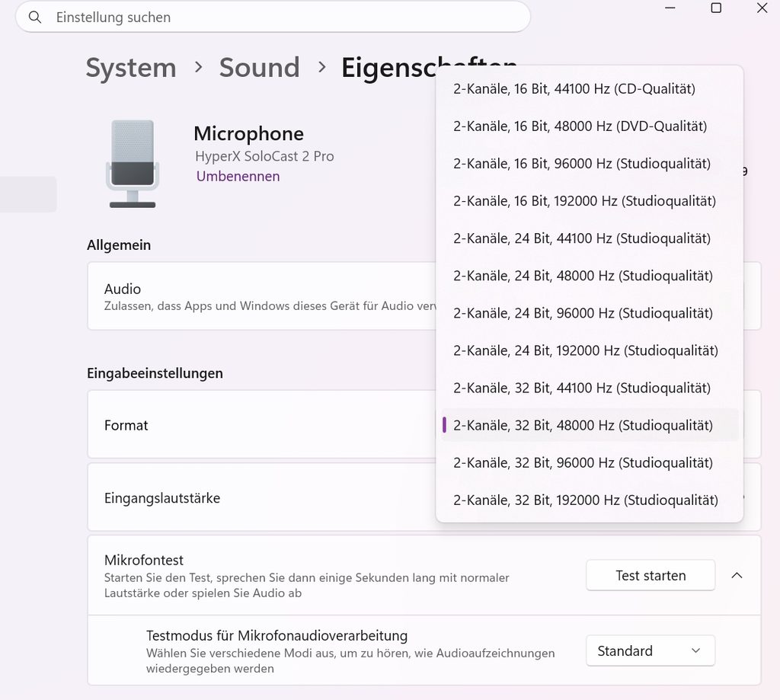The height and width of the screenshot is (700, 780).
Task: Click the Microphone device title
Action: [249, 133]
